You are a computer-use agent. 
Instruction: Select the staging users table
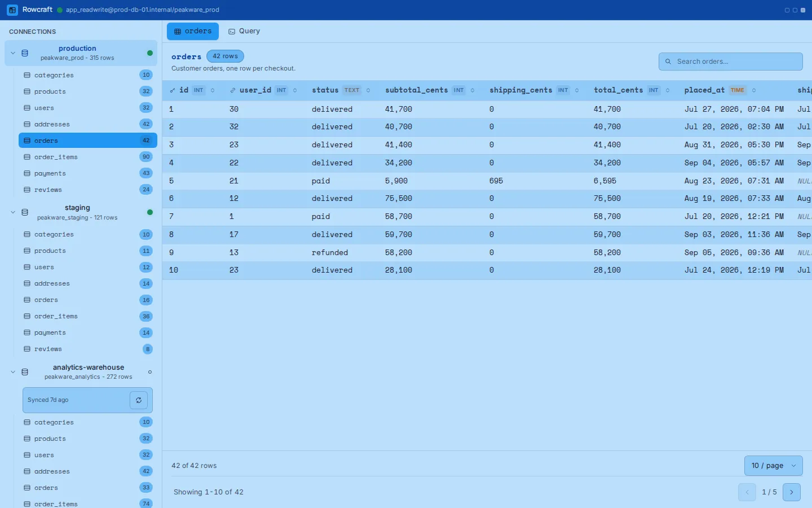click(88, 267)
